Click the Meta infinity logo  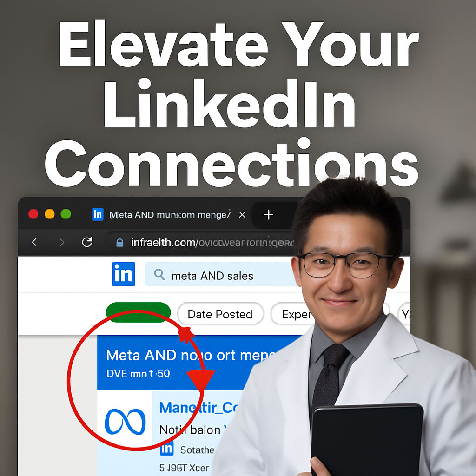[x=125, y=422]
